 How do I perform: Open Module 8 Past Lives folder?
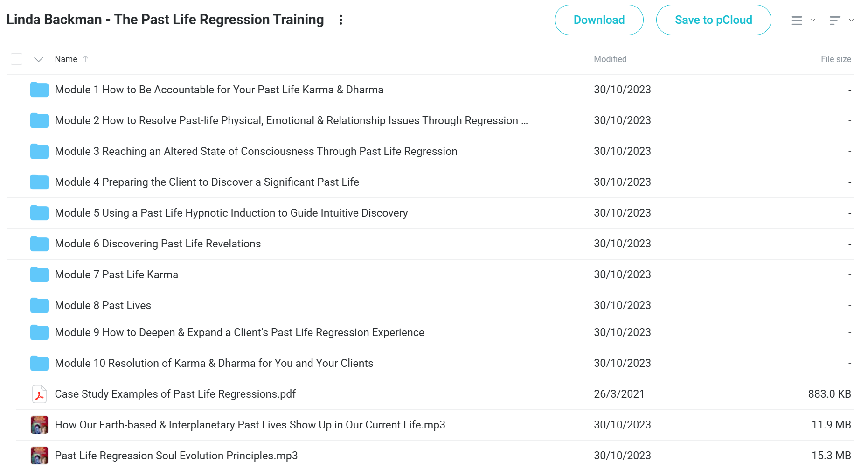[x=103, y=305]
